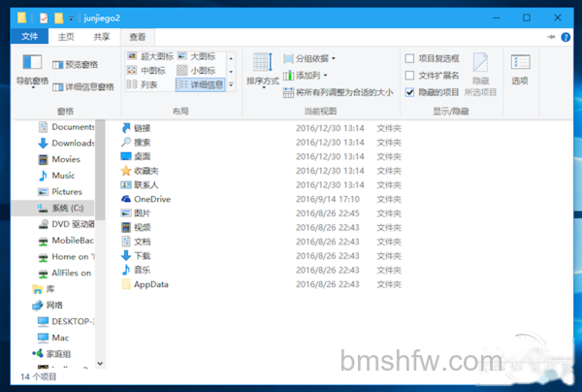Select Music in the navigation pane
Image resolution: width=582 pixels, height=392 pixels.
[57, 176]
